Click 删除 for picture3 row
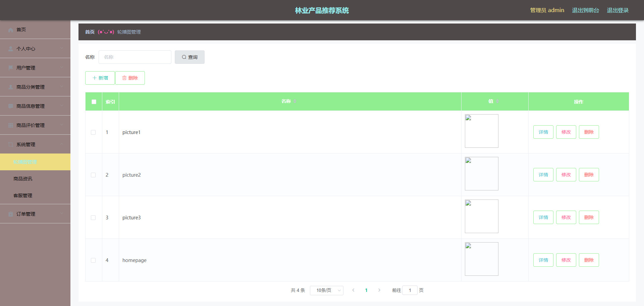644x306 pixels. click(589, 217)
